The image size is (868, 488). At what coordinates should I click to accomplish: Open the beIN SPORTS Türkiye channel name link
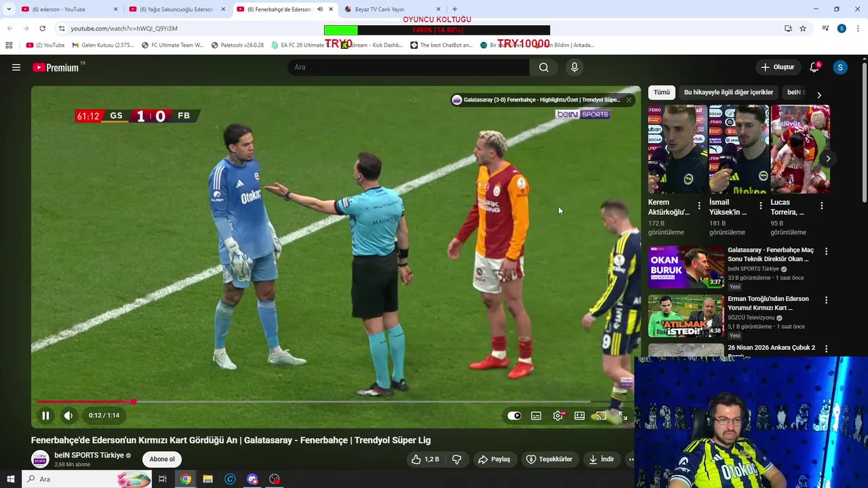[x=89, y=455]
